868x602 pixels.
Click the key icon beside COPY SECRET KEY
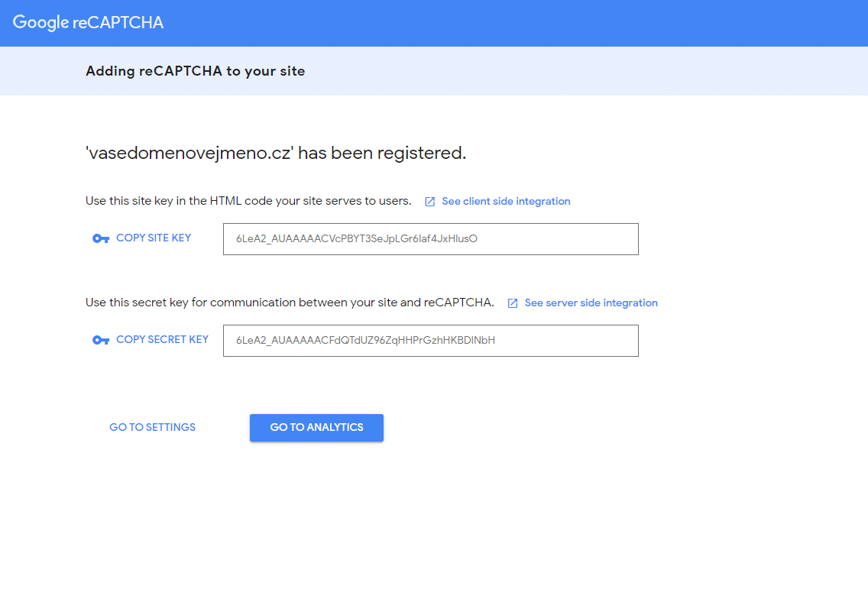[101, 340]
